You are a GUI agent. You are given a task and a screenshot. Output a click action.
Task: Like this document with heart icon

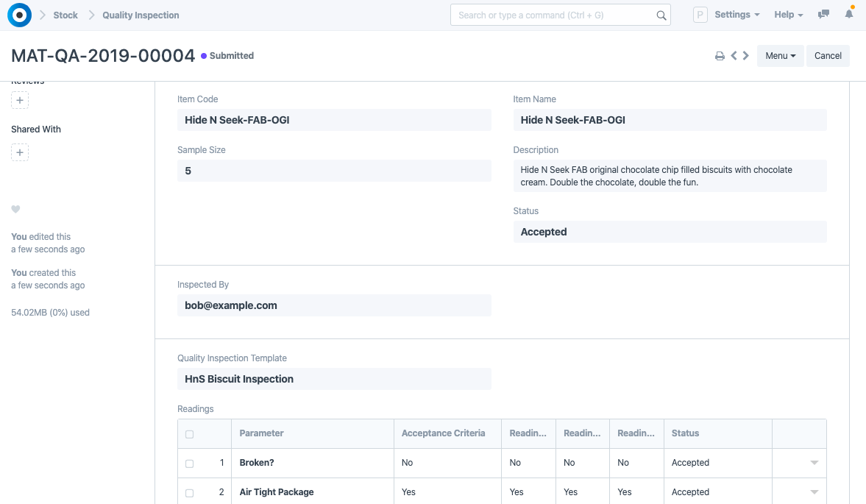click(x=15, y=210)
